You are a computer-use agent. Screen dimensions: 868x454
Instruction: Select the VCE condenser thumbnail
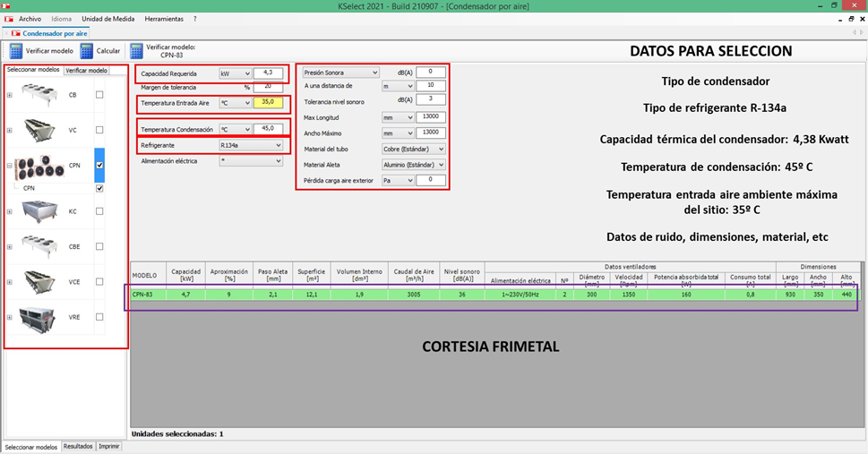39,282
